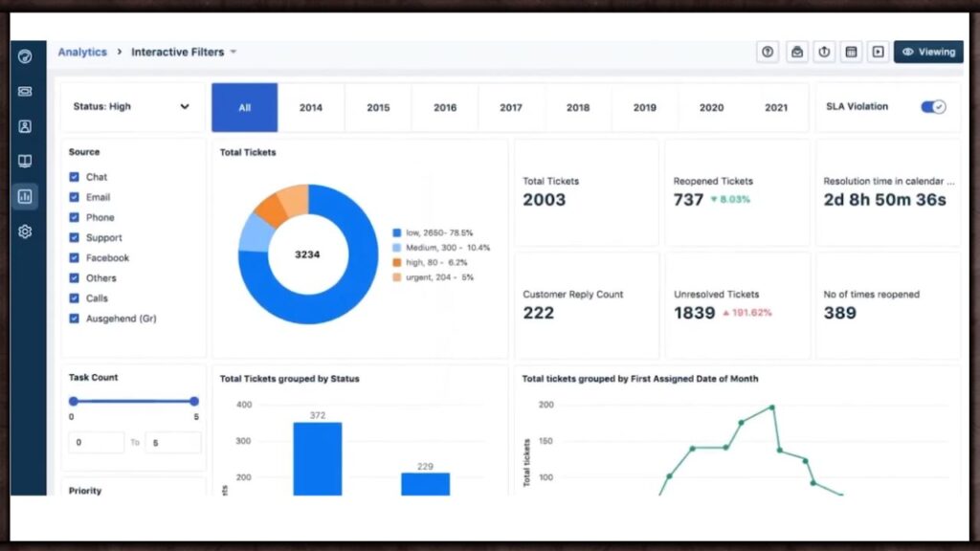
Task: Click the donut chart center value 3234
Action: click(x=307, y=254)
